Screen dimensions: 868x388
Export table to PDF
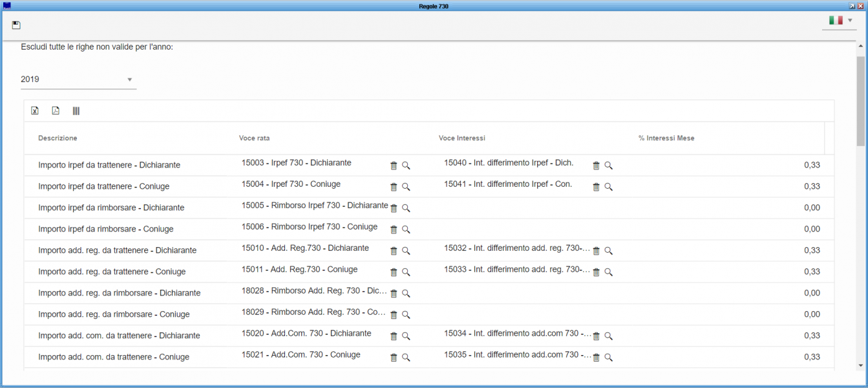click(x=56, y=111)
